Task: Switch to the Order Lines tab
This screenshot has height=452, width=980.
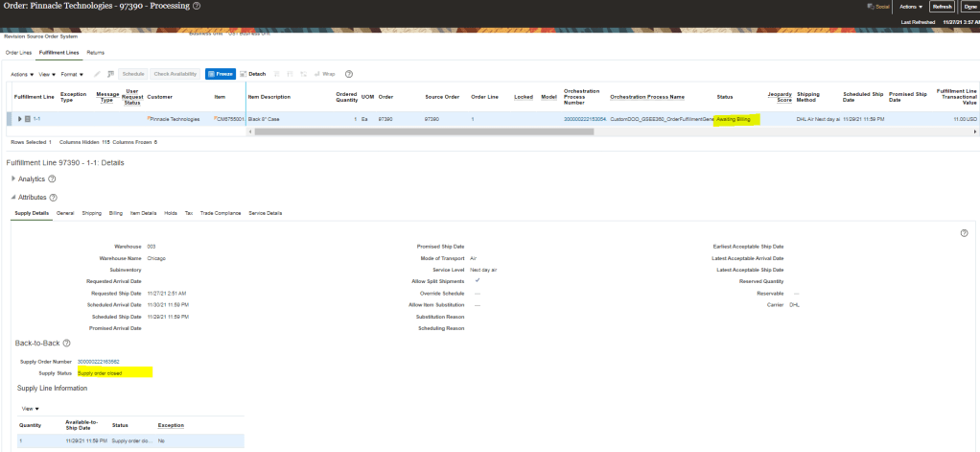Action: click(x=18, y=52)
